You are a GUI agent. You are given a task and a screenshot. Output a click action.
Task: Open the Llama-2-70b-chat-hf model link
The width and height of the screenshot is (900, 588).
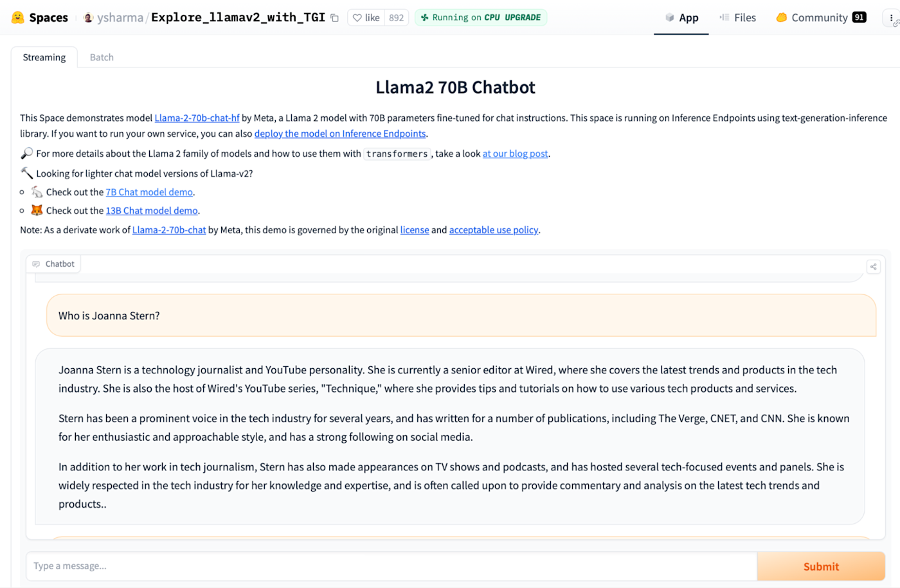197,118
